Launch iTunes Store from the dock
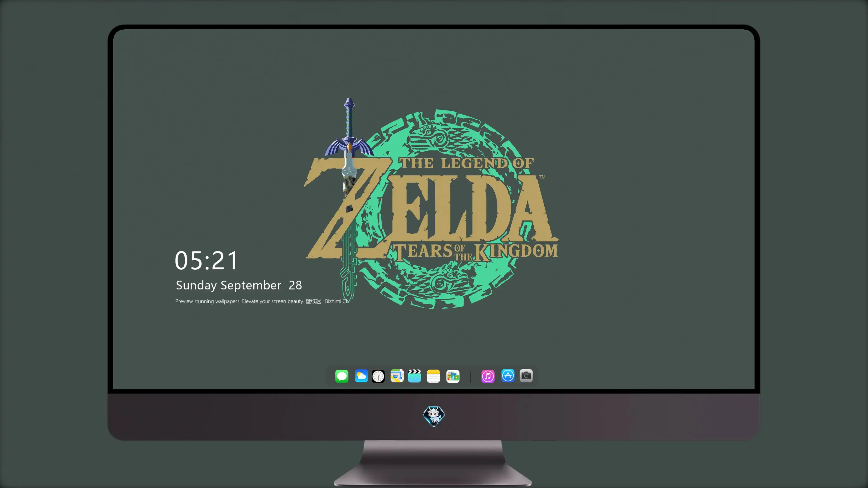 pos(488,376)
